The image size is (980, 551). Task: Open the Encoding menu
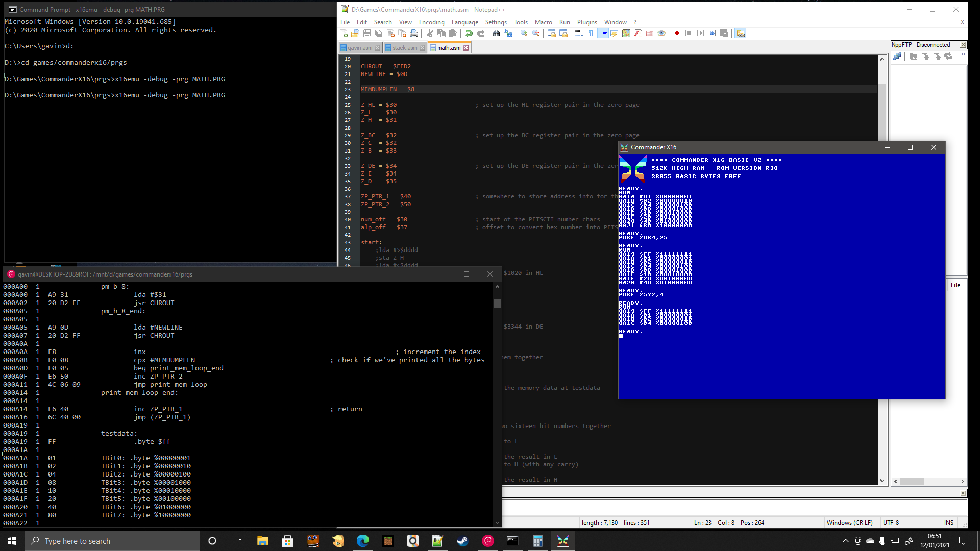click(432, 22)
